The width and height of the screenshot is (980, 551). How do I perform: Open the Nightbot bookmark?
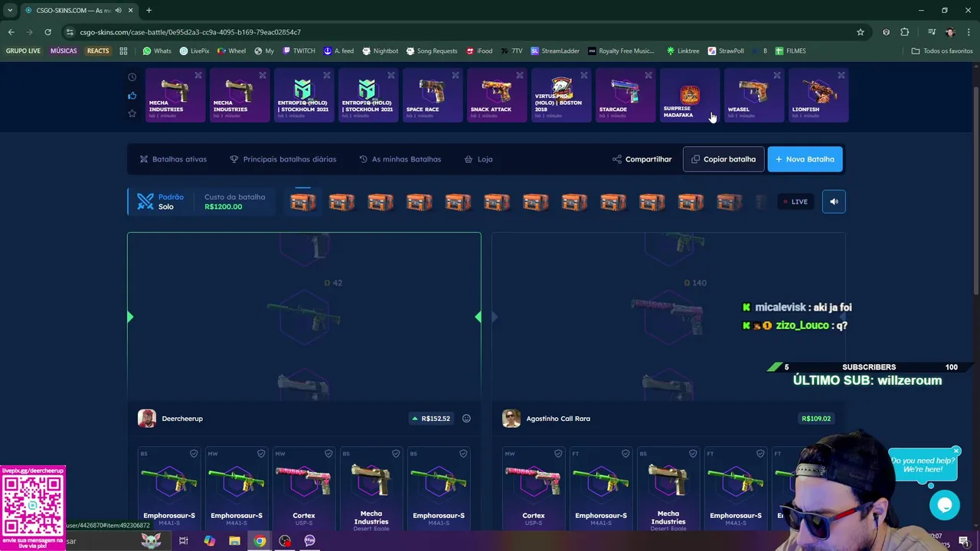380,51
